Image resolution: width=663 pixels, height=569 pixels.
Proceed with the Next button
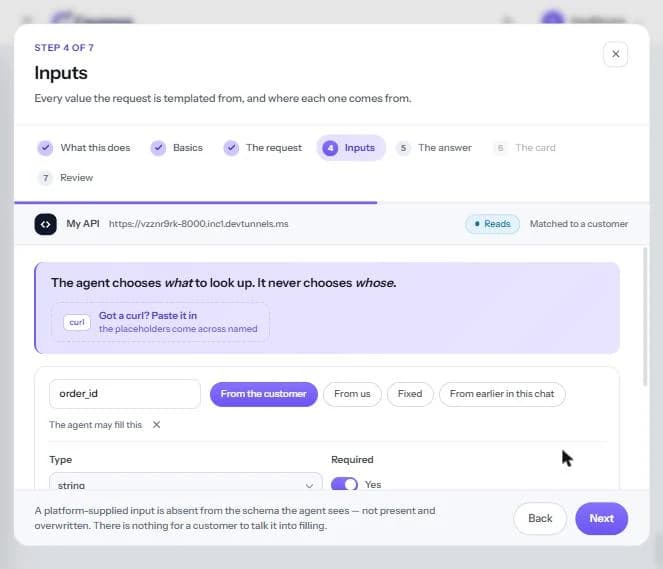(601, 519)
